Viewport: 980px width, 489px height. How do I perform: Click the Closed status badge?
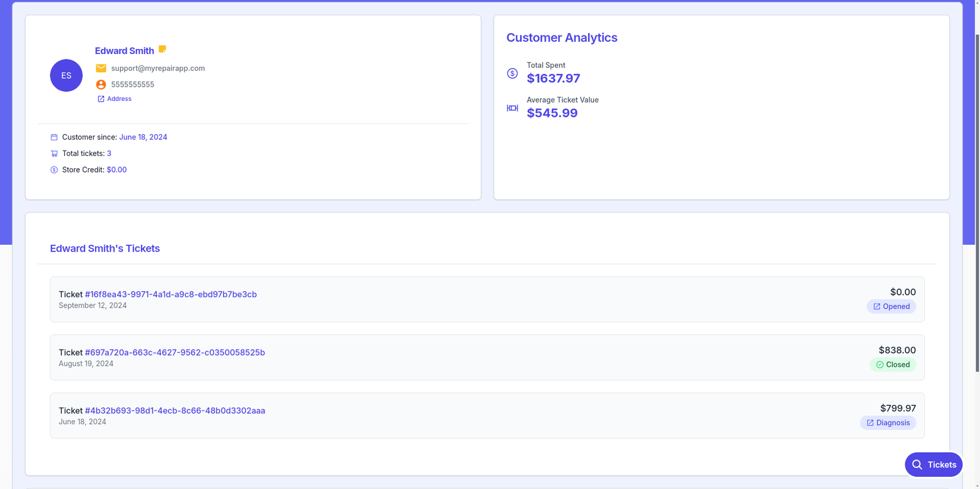[892, 365]
